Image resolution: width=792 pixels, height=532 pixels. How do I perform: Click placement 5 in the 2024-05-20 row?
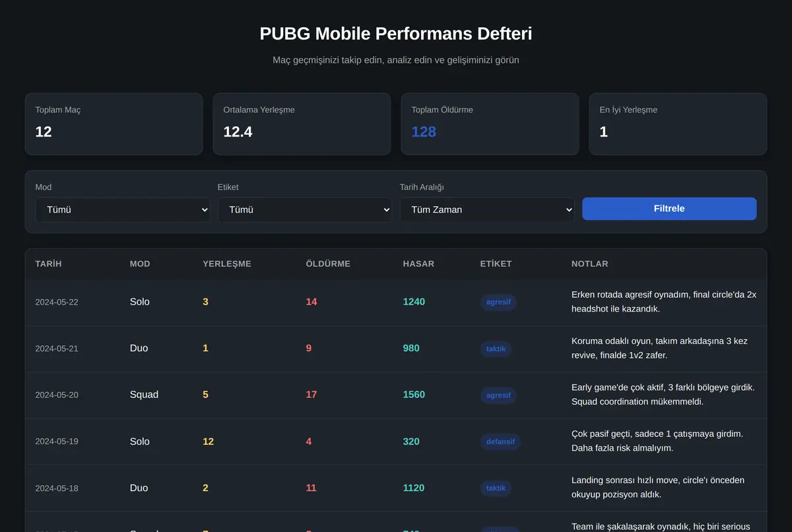coord(205,395)
